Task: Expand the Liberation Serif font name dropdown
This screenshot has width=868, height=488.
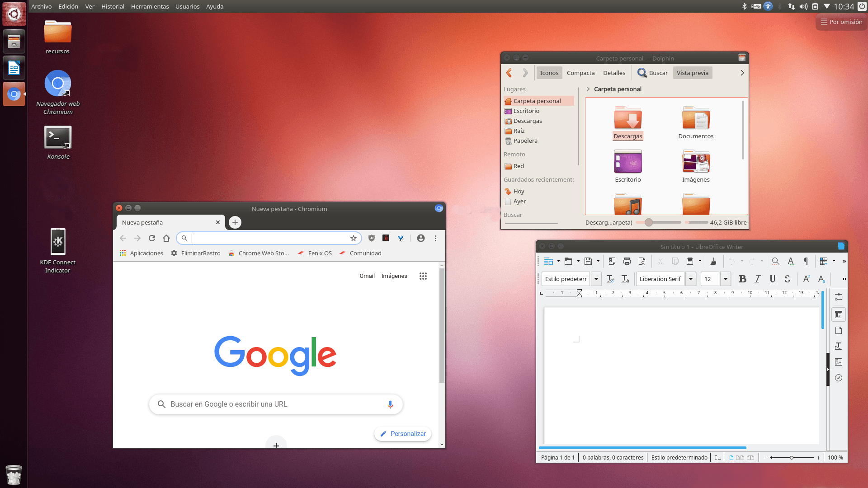Action: [690, 279]
